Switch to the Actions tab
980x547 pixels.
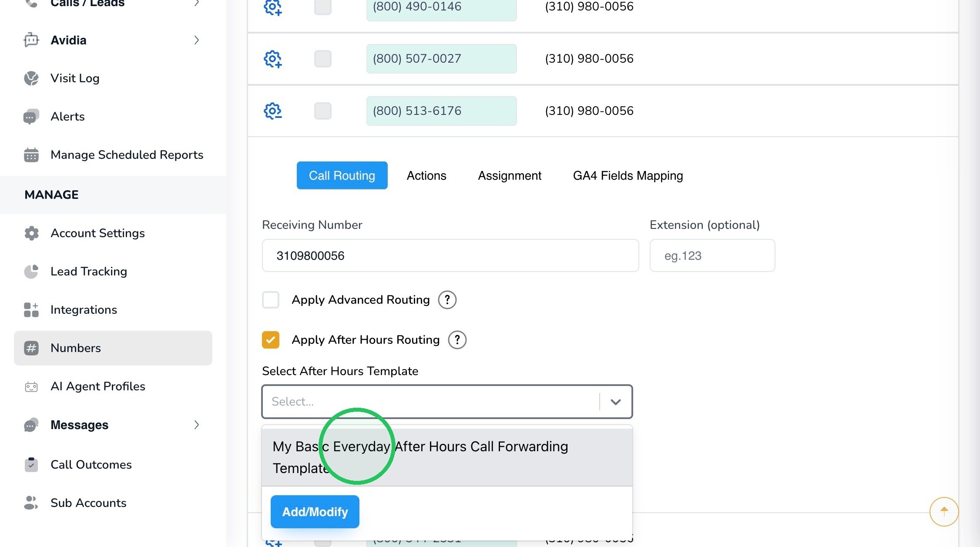[426, 175]
